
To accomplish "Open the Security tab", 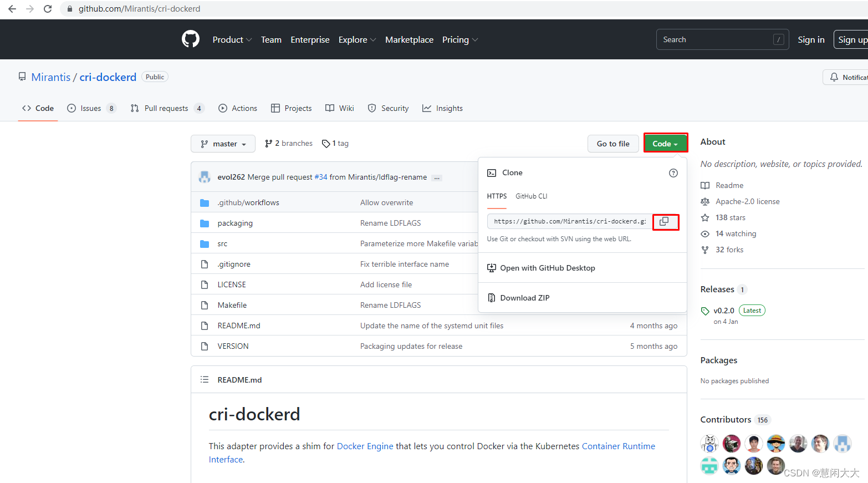I will click(389, 108).
